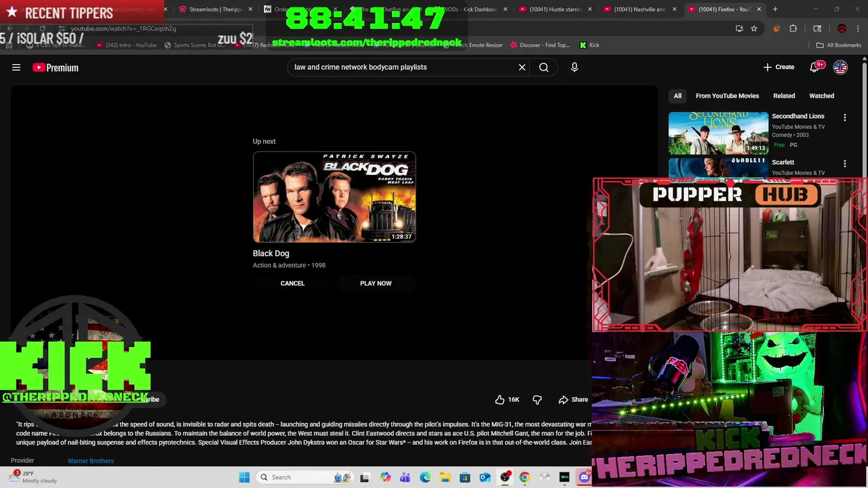868x488 pixels.
Task: Open Chrome extensions puzzle icon
Action: pyautogui.click(x=793, y=28)
